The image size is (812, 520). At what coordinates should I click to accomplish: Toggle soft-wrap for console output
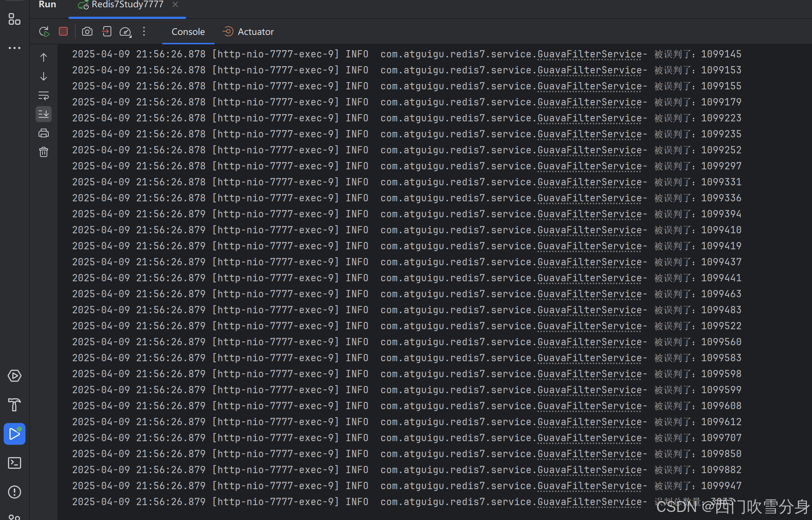tap(44, 95)
